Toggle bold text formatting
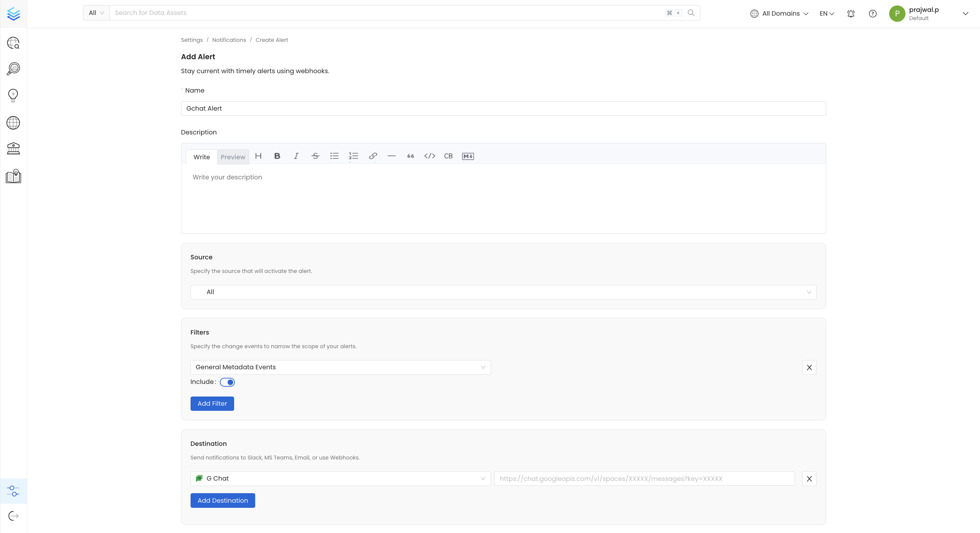This screenshot has width=980, height=533. pos(277,156)
